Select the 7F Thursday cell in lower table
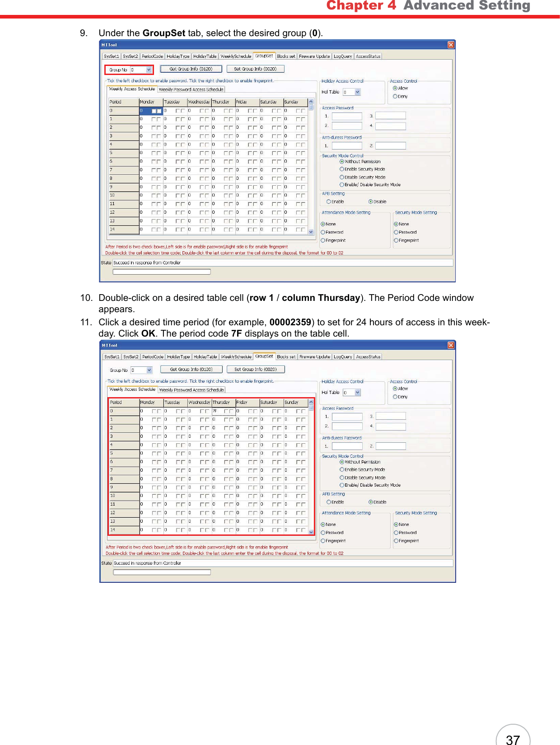 click(224, 412)
